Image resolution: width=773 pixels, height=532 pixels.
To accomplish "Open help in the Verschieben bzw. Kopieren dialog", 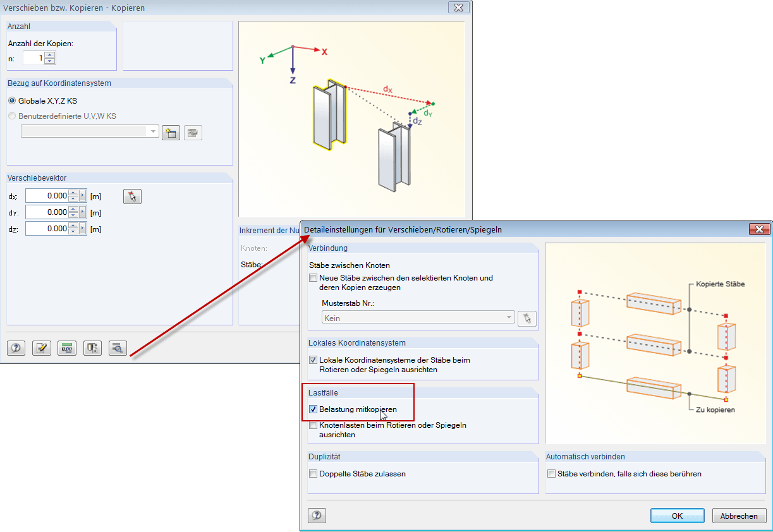I will (16, 348).
